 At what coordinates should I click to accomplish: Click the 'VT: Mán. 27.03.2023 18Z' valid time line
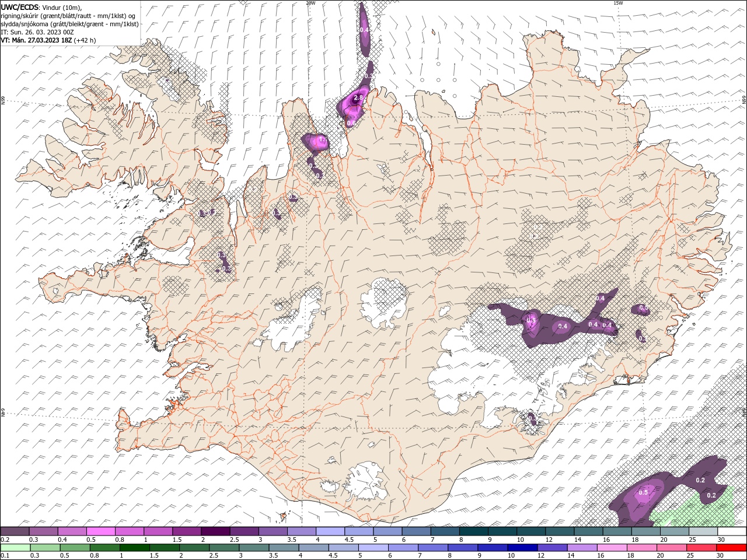coord(48,40)
